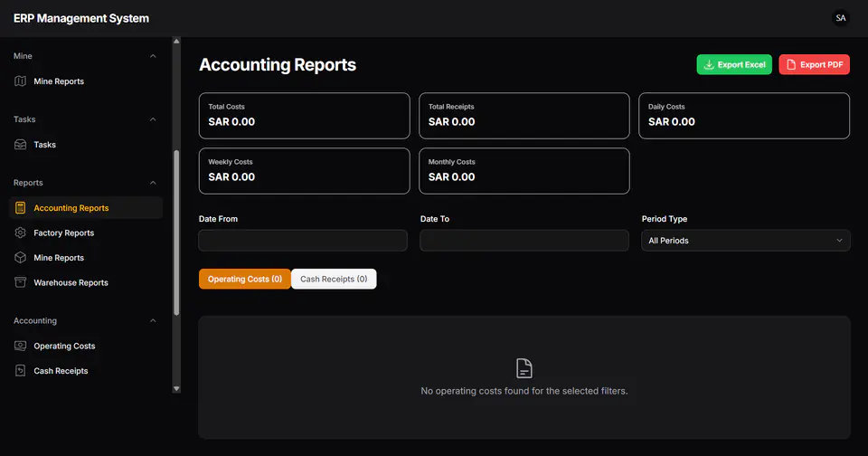
Task: Click the cube icon beside lower Mine Reports
Action: click(21, 258)
